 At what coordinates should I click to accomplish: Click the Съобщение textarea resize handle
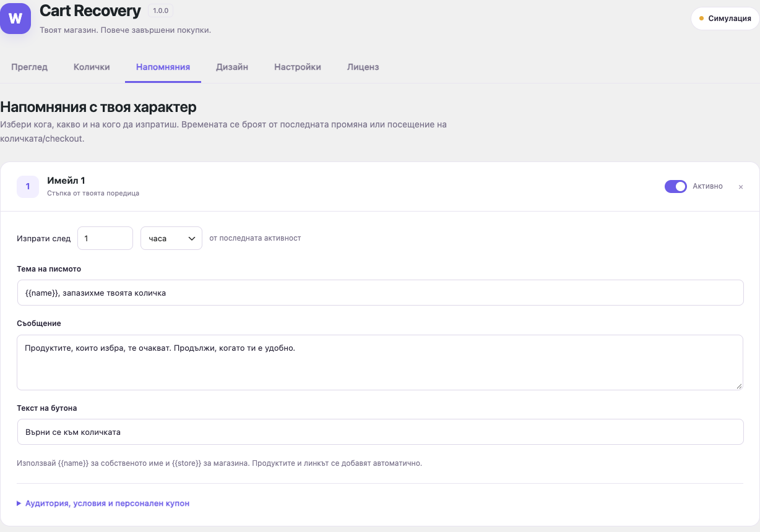[739, 386]
